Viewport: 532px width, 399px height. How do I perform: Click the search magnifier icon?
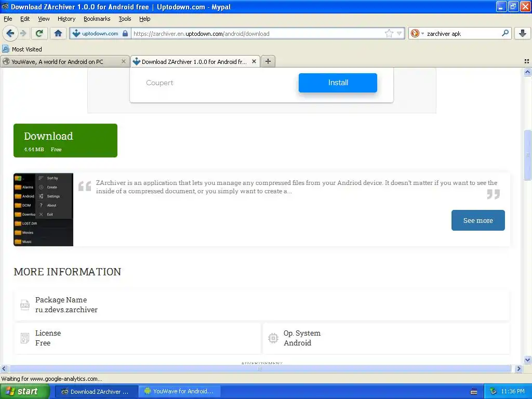[505, 33]
